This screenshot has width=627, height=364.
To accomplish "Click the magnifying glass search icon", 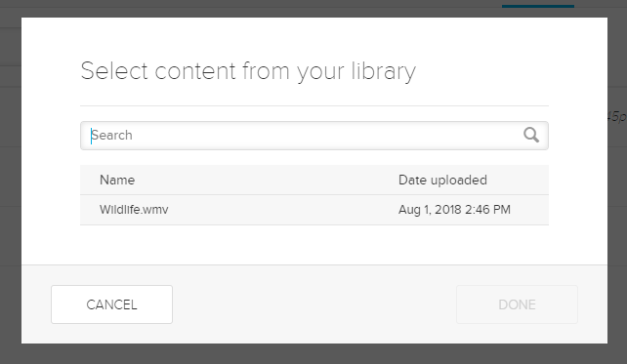I will [531, 135].
